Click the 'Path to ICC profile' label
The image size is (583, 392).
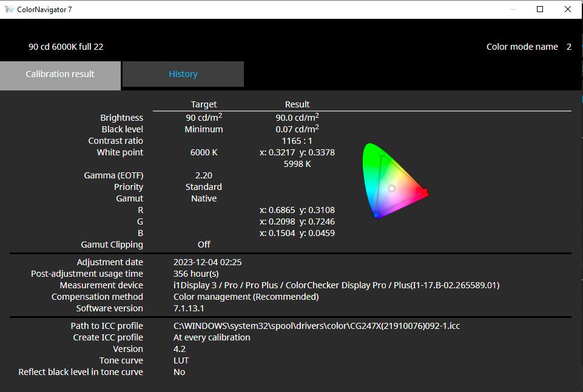(x=107, y=326)
